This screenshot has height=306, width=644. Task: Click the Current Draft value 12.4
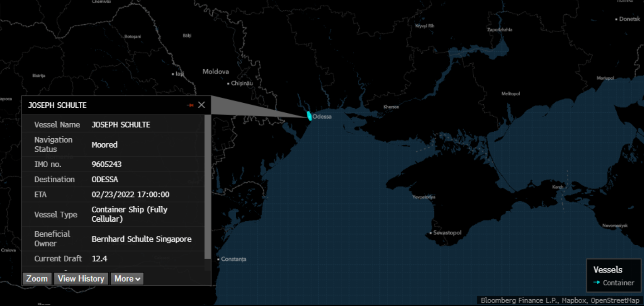coord(99,259)
